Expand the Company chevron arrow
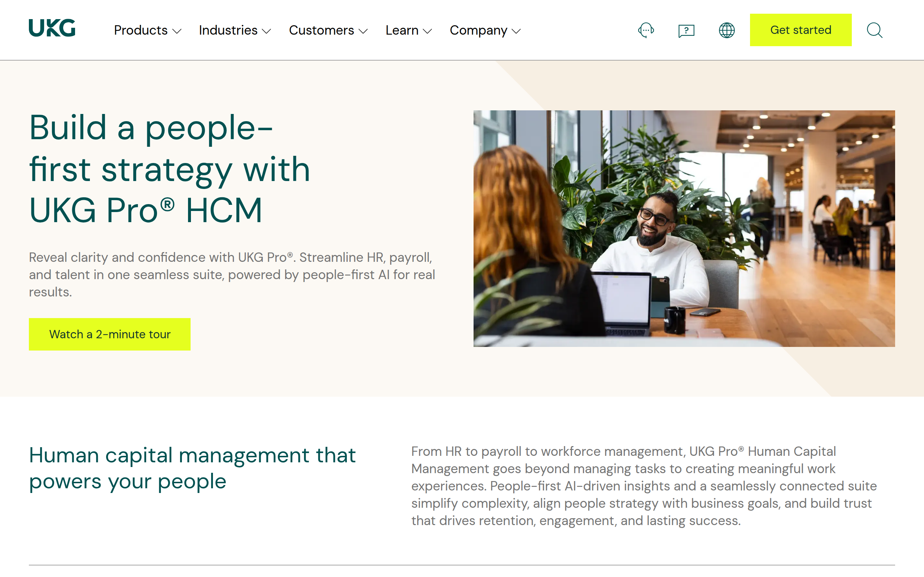This screenshot has width=924, height=577. 516,31
